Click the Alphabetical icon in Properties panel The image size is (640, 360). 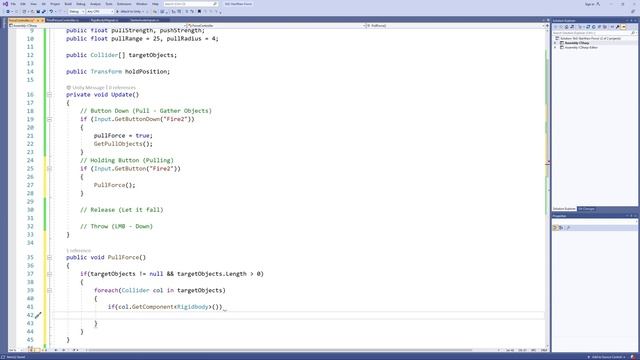coord(561,228)
